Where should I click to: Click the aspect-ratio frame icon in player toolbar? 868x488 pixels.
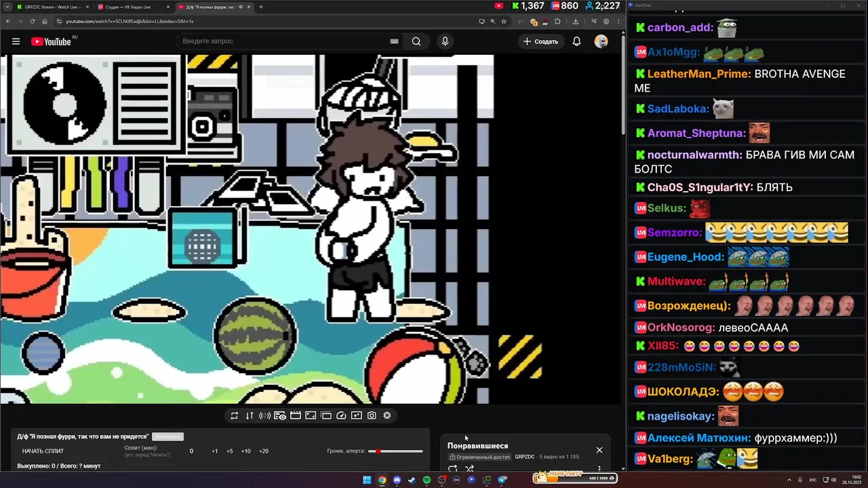click(x=311, y=415)
